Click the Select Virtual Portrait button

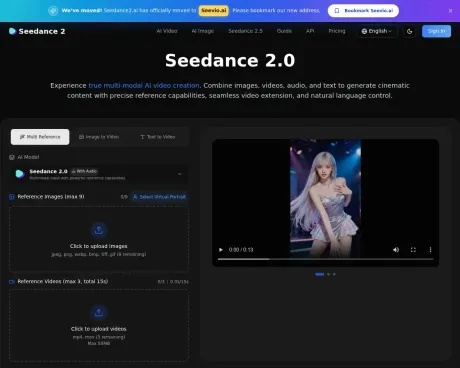pos(159,197)
